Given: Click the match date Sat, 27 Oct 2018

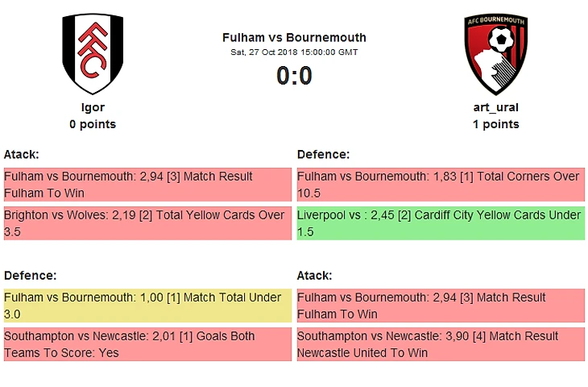Looking at the screenshot, I should pos(294,52).
